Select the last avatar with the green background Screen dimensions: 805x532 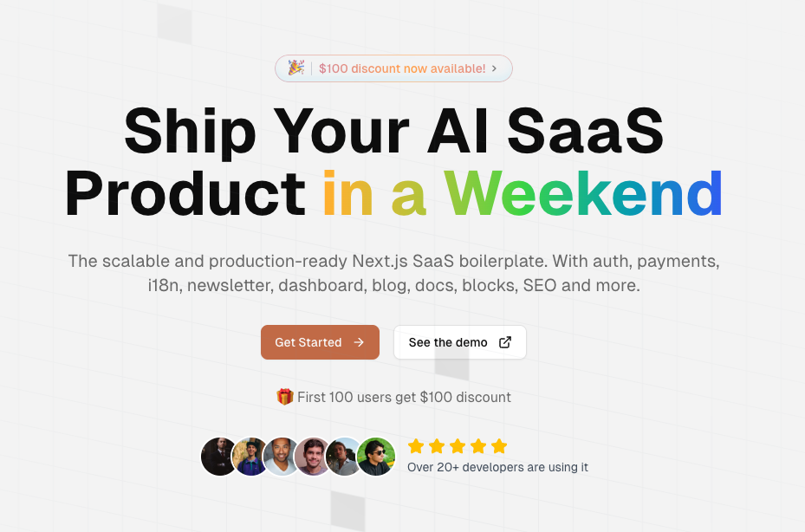(x=376, y=457)
